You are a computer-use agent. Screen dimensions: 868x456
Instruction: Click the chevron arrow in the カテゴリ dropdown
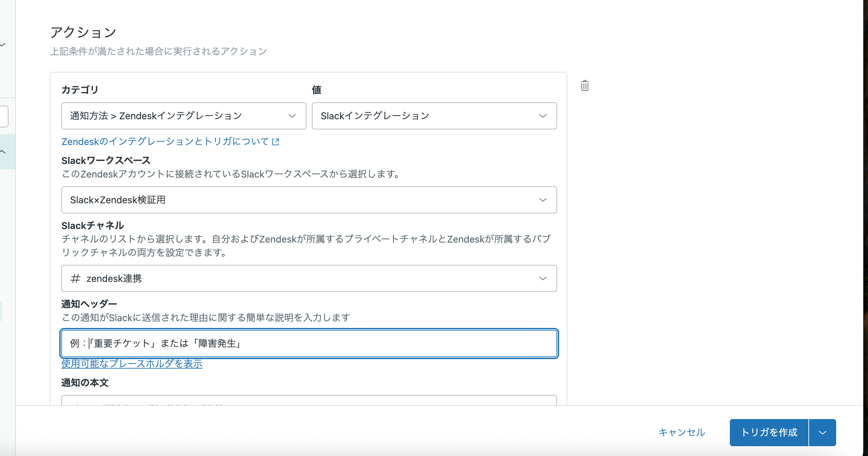tap(292, 116)
